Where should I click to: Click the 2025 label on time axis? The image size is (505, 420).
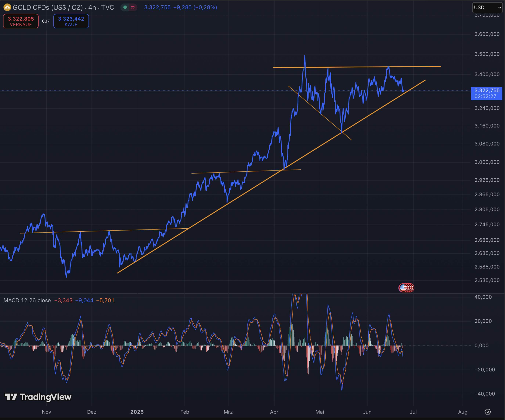(x=137, y=412)
